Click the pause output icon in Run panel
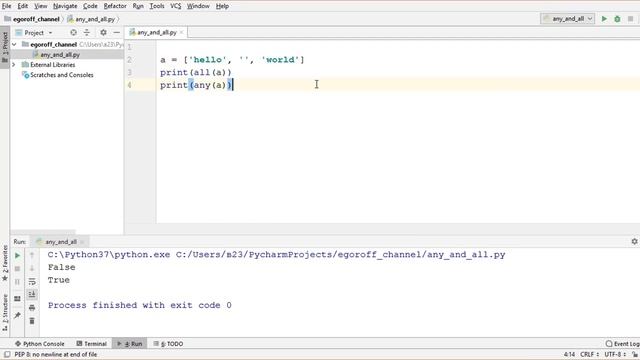The image size is (640, 360). 17,282
